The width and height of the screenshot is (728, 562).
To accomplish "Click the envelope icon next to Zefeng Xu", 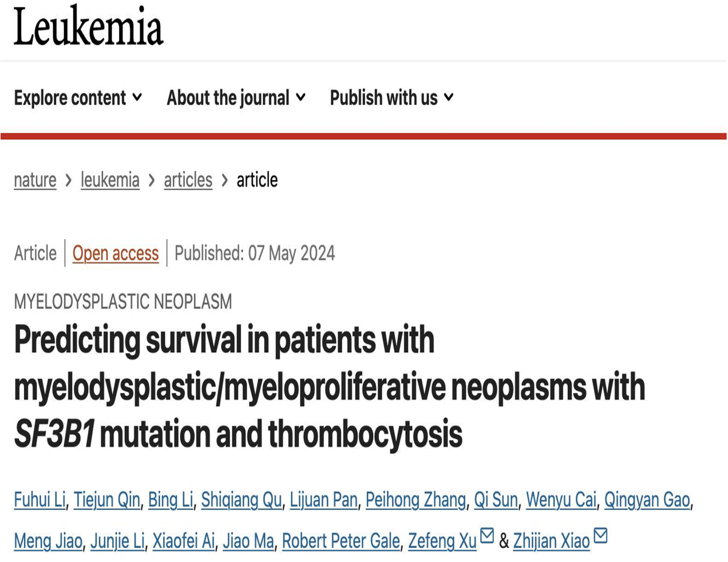I will (486, 536).
